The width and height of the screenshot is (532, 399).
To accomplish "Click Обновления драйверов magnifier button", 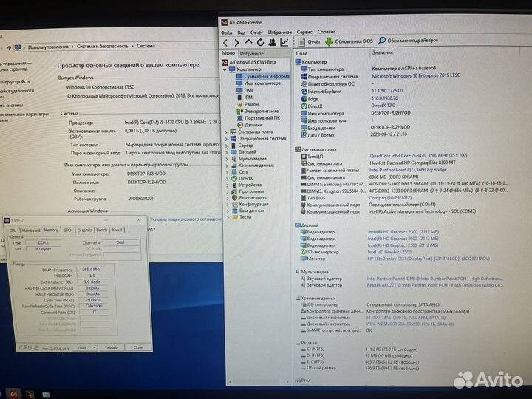I will [408, 41].
